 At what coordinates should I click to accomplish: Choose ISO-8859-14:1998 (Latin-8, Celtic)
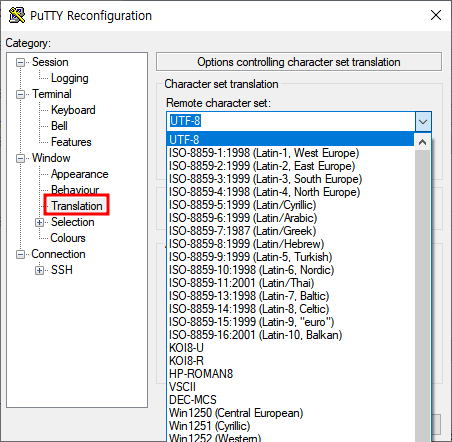(x=290, y=309)
